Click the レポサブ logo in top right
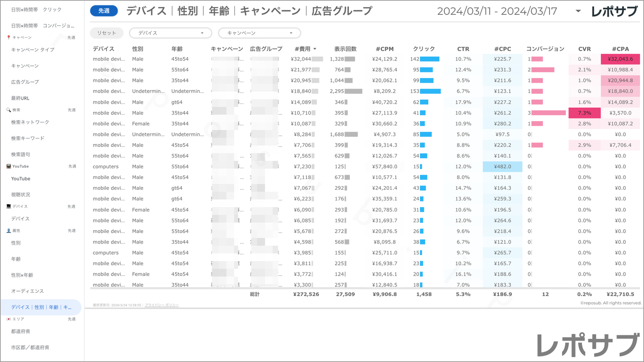The width and height of the screenshot is (644, 362). click(614, 12)
